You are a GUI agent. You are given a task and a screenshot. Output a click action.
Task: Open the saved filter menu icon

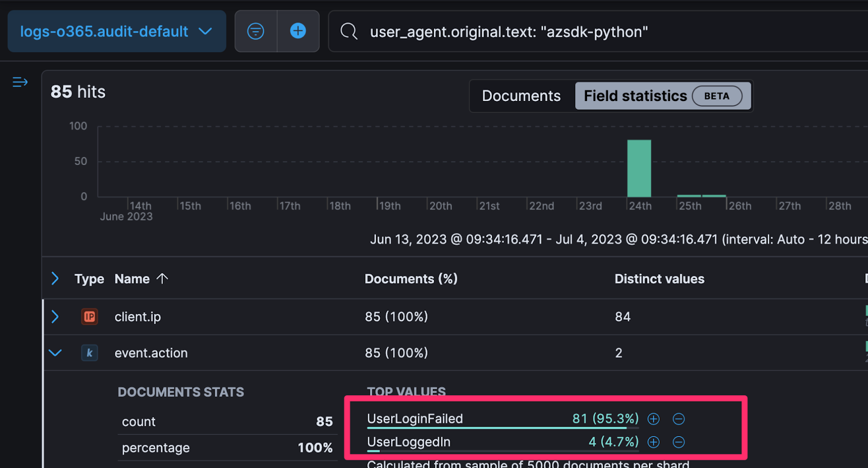click(256, 31)
